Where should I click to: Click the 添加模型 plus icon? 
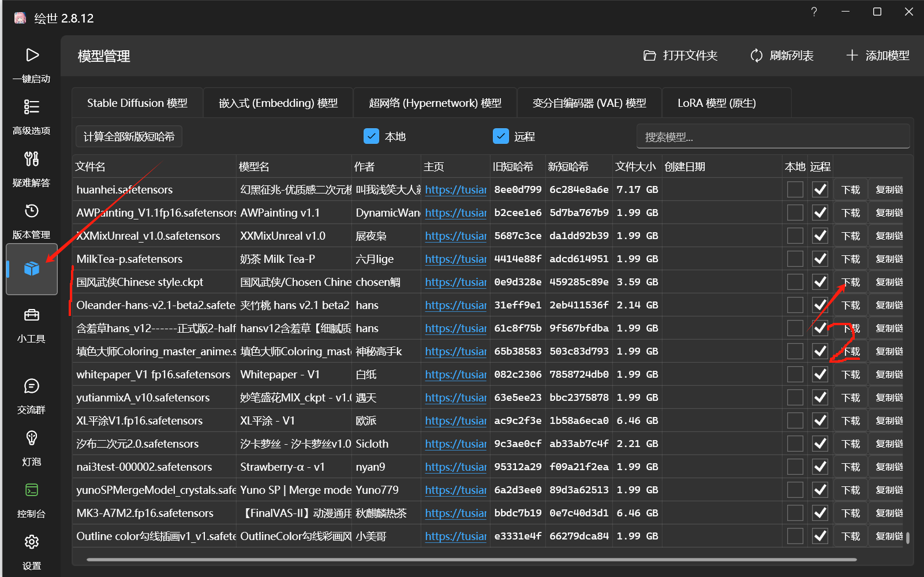(x=852, y=55)
